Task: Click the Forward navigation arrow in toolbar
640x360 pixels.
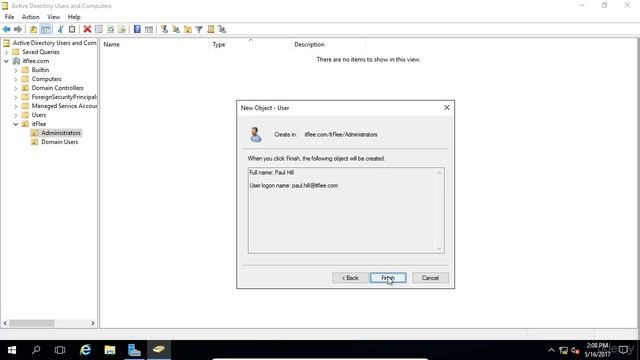Action: [18, 29]
